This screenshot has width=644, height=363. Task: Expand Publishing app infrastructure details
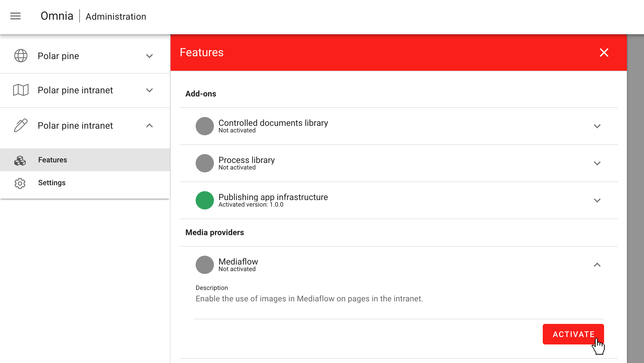click(x=597, y=200)
